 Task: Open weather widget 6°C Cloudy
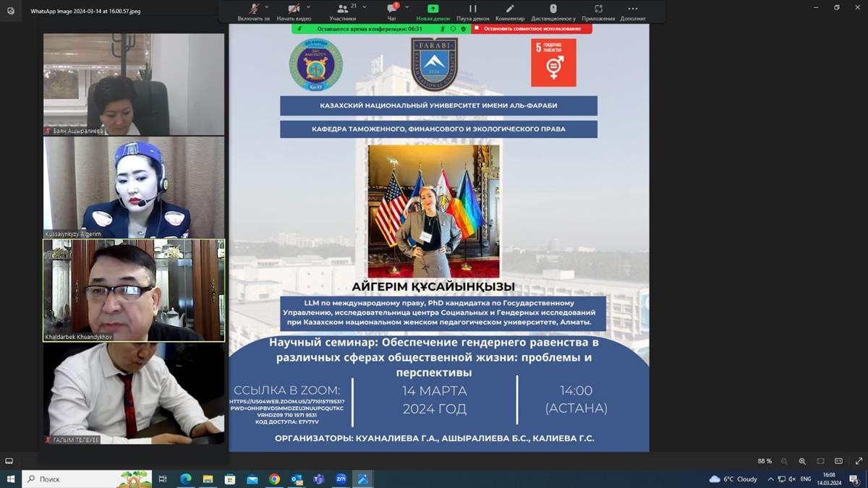(x=733, y=479)
